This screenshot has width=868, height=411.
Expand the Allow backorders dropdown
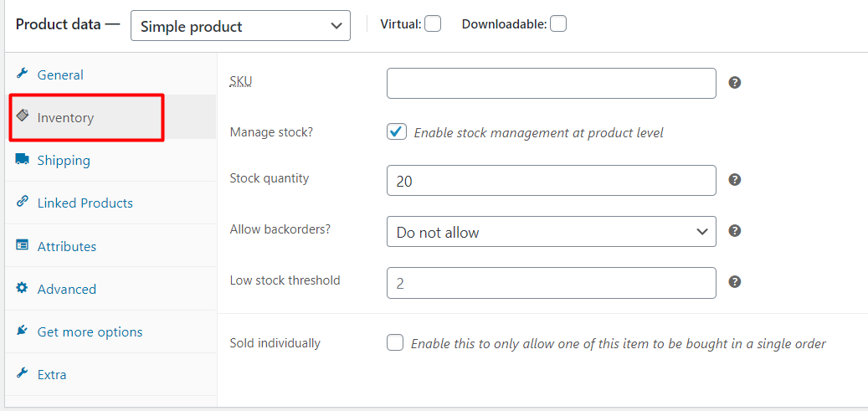(552, 232)
